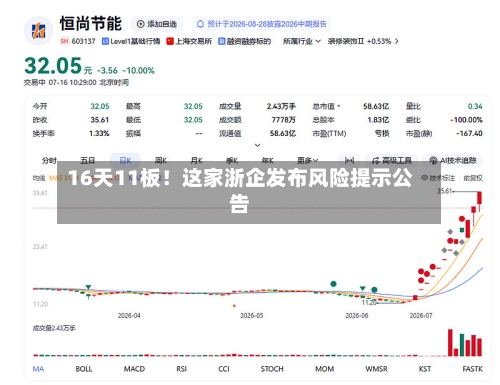Expand the 所属行业 dropdown
The width and height of the screenshot is (500, 385).
coord(302,41)
